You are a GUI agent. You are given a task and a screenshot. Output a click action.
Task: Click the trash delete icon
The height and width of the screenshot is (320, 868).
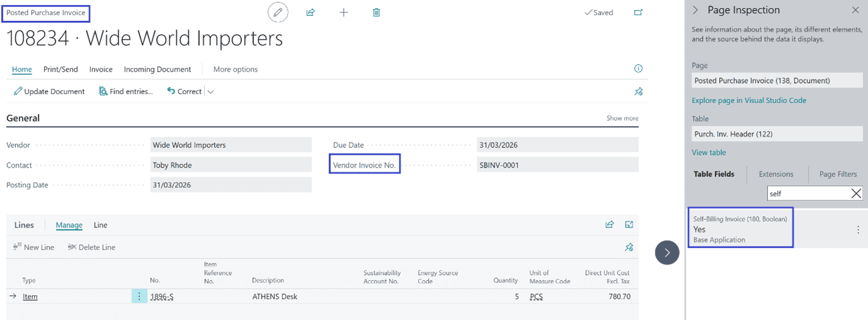(x=376, y=13)
